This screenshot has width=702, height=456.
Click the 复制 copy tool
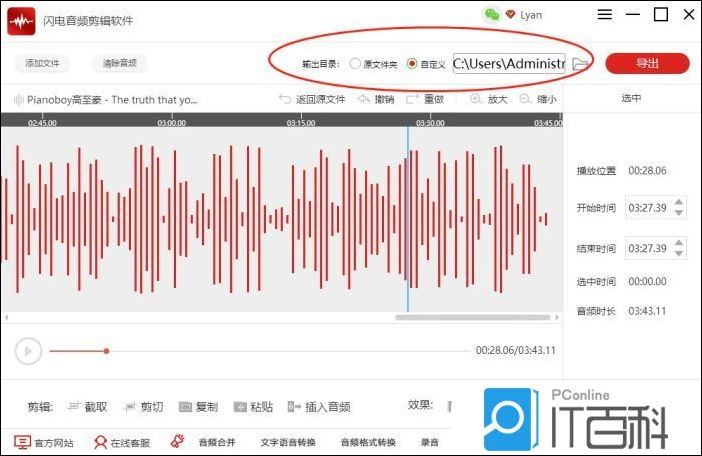[198, 407]
